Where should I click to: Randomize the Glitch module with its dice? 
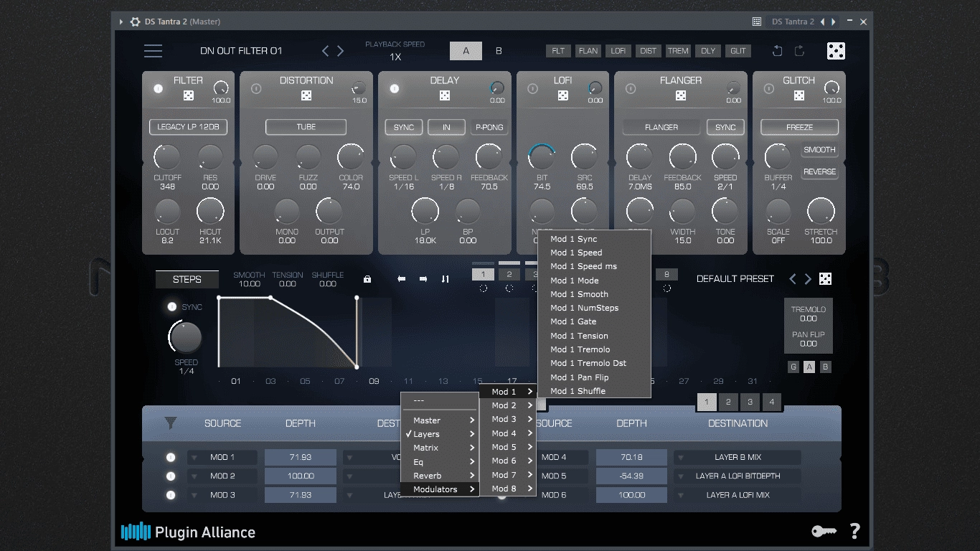click(799, 95)
